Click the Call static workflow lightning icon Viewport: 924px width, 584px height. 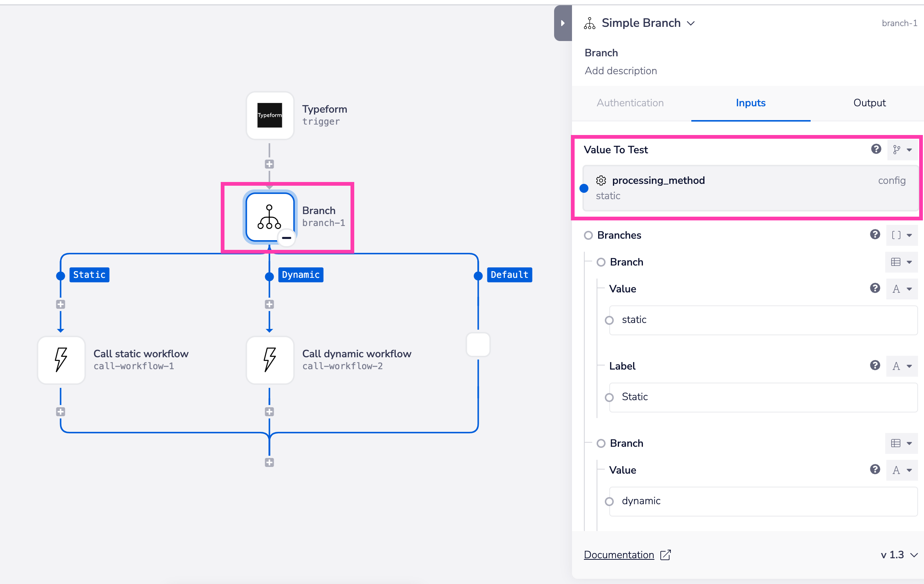pyautogui.click(x=60, y=359)
